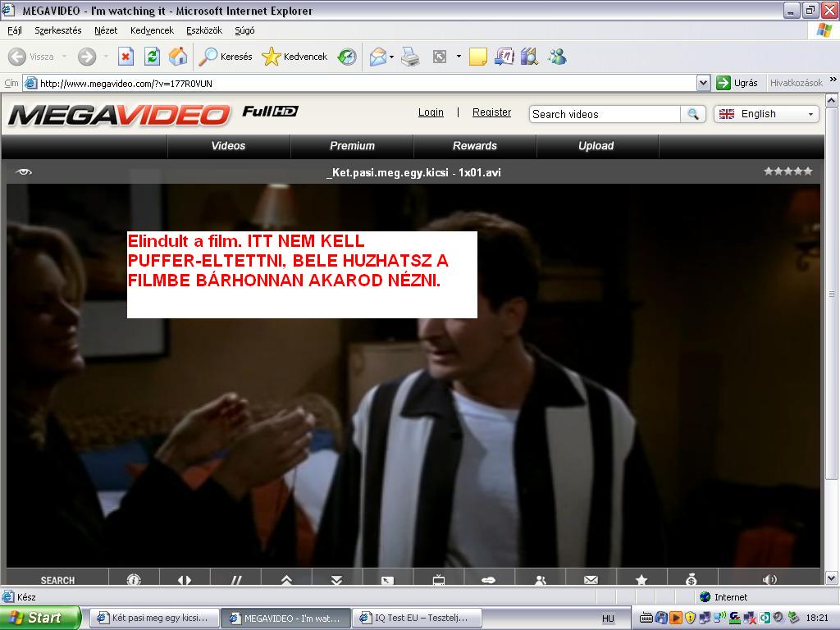The image size is (840, 630).
Task: Open the Register link
Action: (492, 112)
